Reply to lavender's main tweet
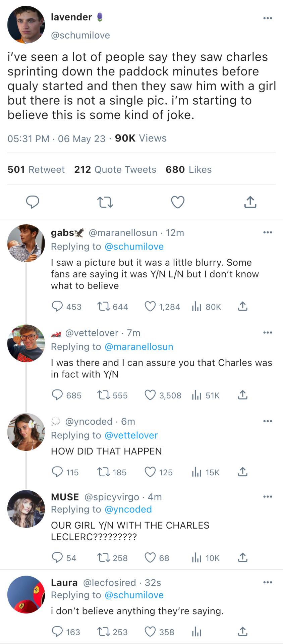The image size is (283, 644). tap(33, 202)
